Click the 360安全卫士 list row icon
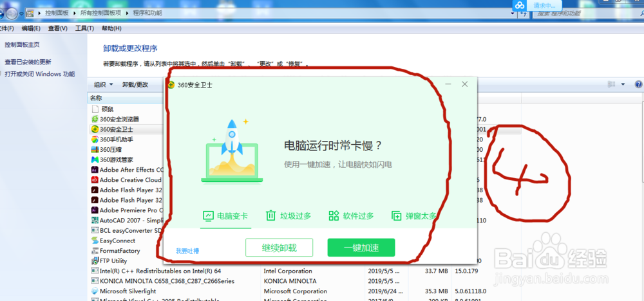 [95, 129]
